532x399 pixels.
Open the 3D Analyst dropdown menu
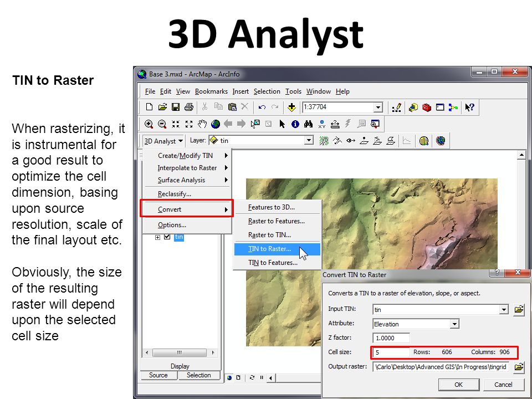[163, 141]
